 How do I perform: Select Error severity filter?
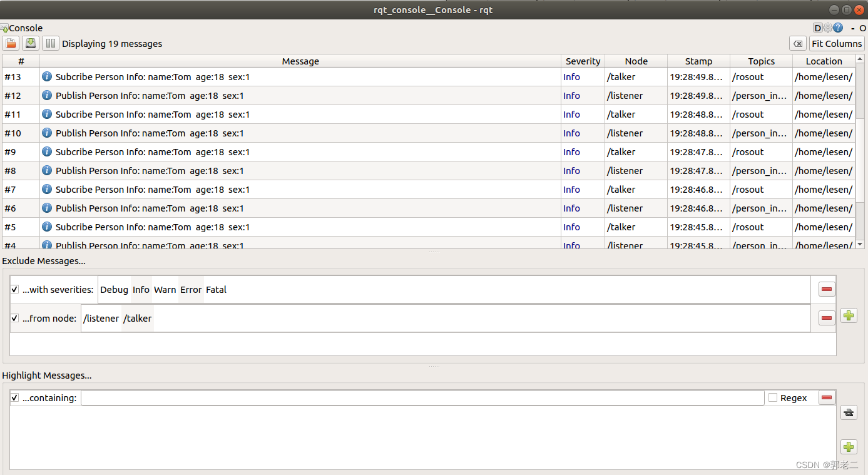[191, 290]
